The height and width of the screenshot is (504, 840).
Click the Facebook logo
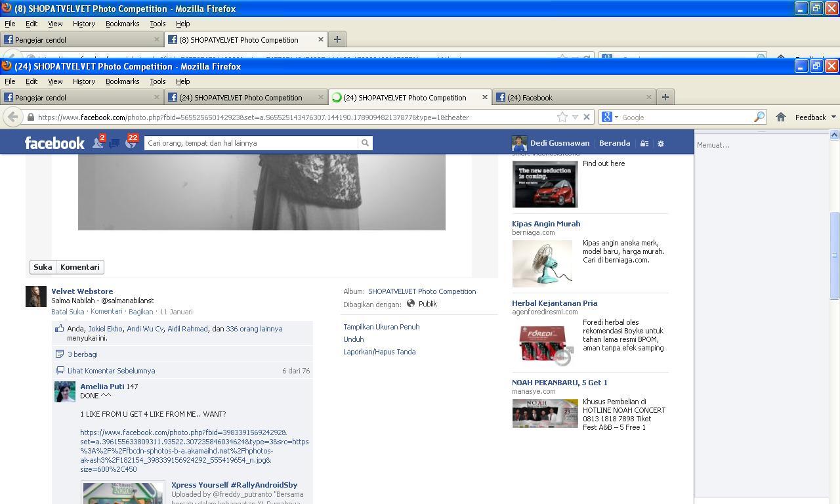(54, 143)
